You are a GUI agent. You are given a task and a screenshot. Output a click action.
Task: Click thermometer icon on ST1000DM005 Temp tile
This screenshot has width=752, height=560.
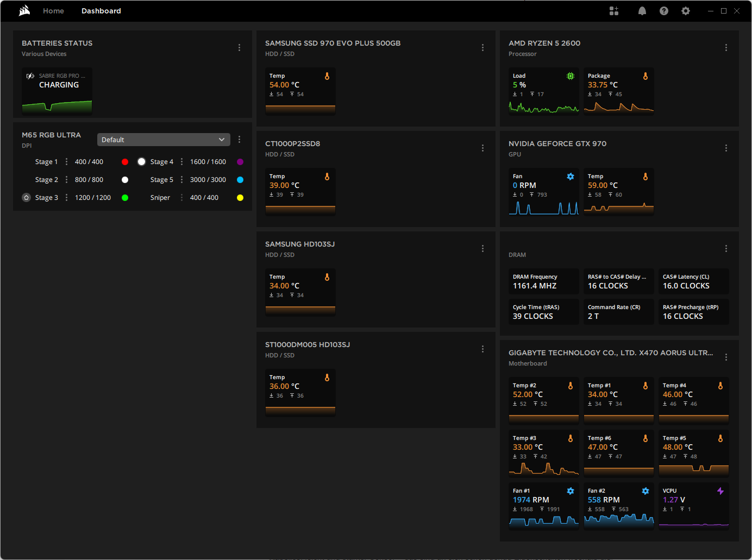click(x=327, y=378)
